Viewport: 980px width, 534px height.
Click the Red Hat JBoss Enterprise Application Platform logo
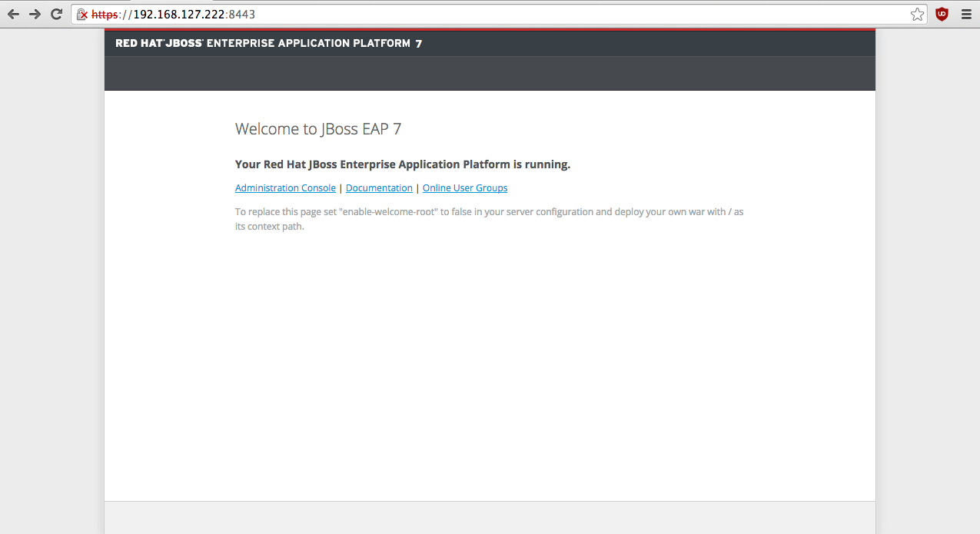click(x=268, y=44)
